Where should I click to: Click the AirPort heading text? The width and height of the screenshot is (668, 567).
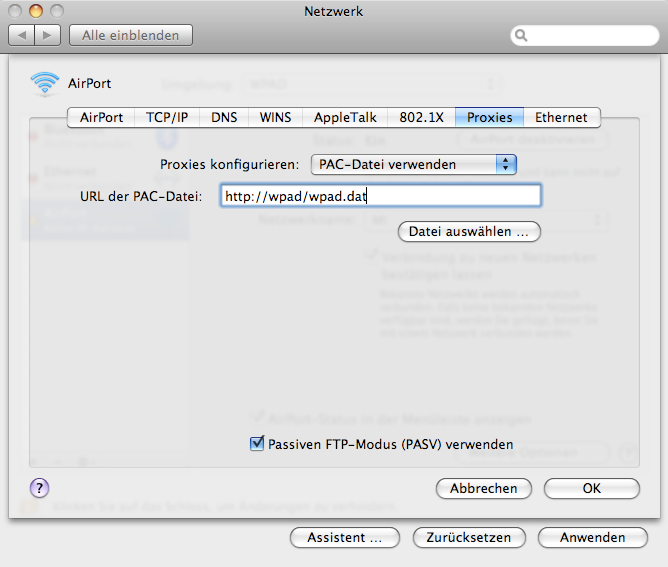(89, 83)
